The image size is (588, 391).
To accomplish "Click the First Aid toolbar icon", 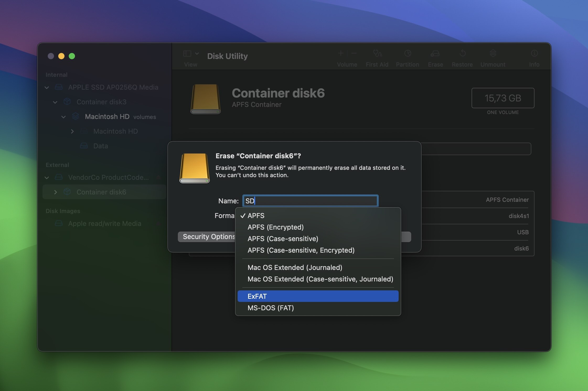I will pos(377,54).
